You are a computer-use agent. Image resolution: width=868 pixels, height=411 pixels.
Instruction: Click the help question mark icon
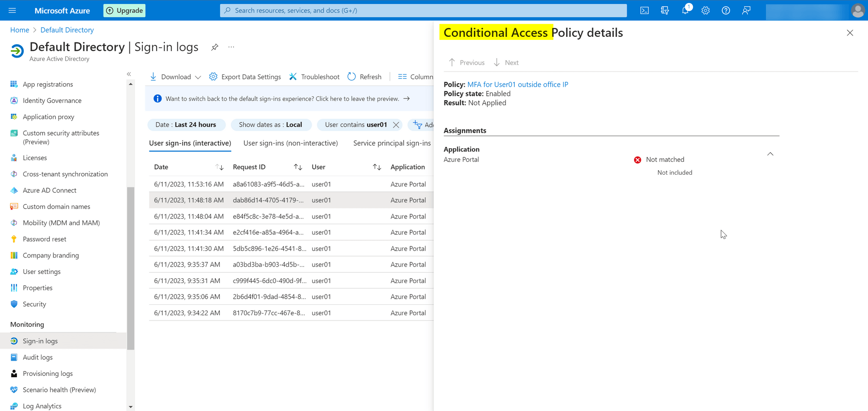[726, 10]
